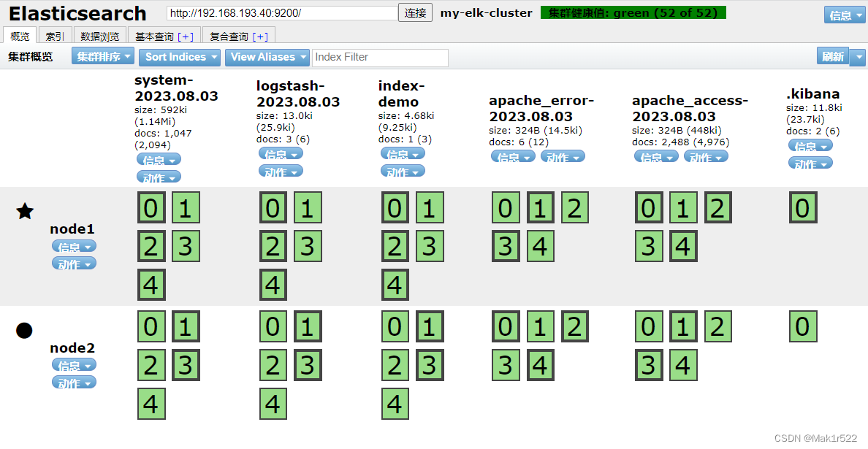Select shard 0 of apache_error-2023.08.03 on node1
Image resolution: width=868 pixels, height=449 pixels.
point(506,208)
